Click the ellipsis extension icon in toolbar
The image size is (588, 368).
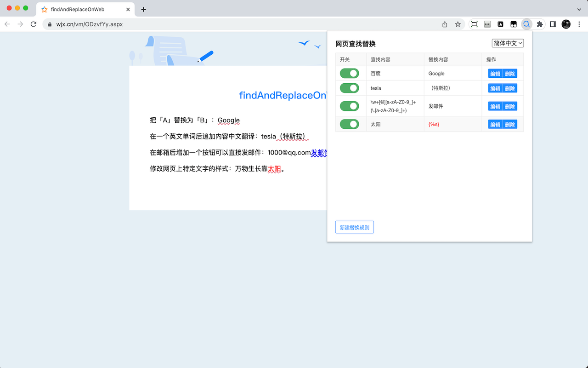487,24
